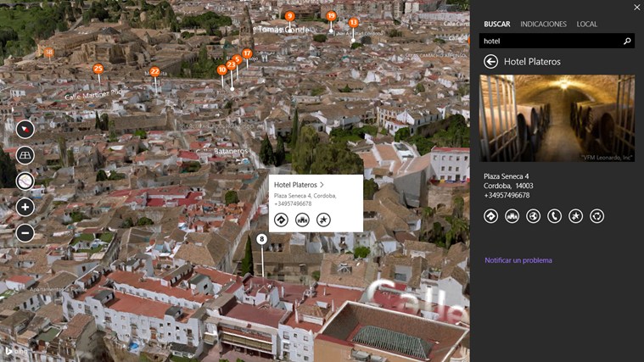Click the search magnifier icon
Screen dimensions: 644x362
tap(627, 41)
